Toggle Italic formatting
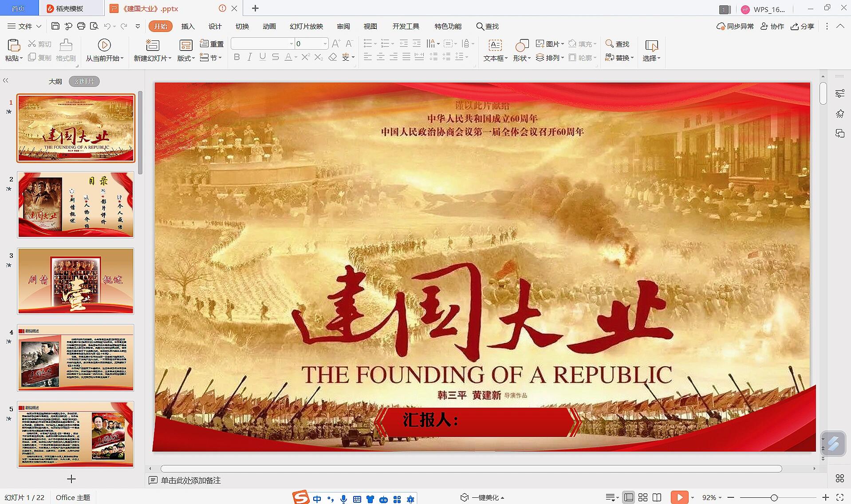Screen dimensions: 851x504 [250, 57]
